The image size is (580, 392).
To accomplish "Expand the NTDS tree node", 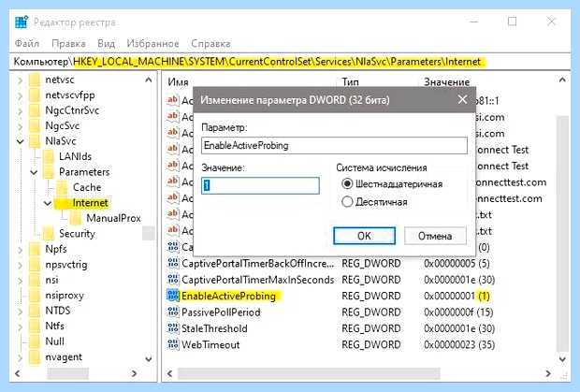I will pos(21,311).
